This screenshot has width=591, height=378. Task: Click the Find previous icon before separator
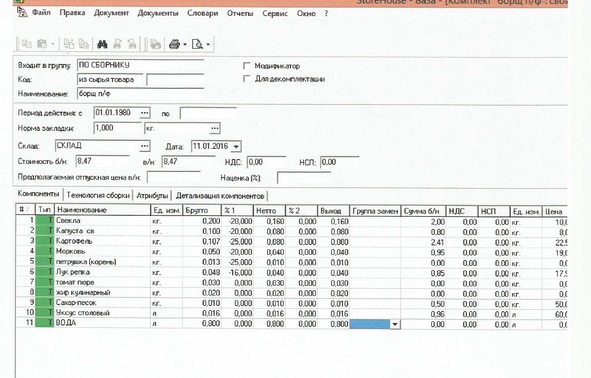click(x=132, y=44)
